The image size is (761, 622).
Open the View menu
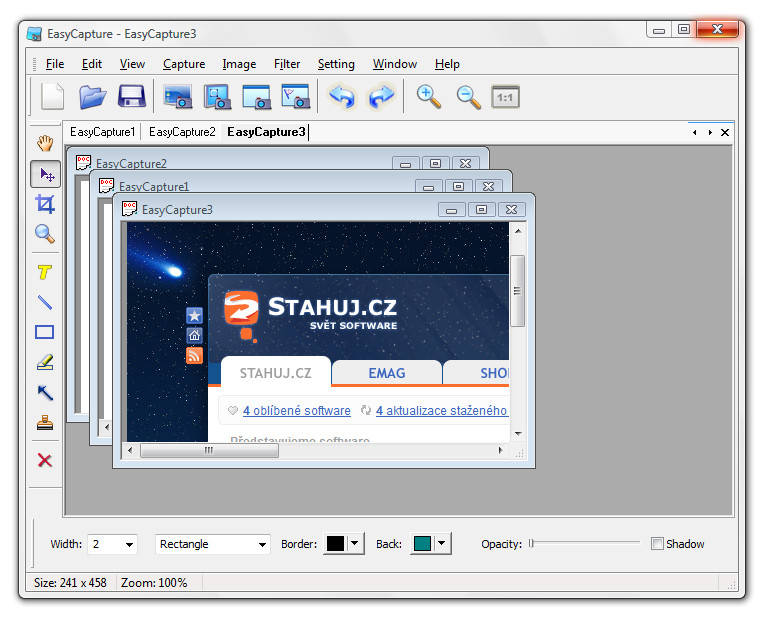point(132,64)
